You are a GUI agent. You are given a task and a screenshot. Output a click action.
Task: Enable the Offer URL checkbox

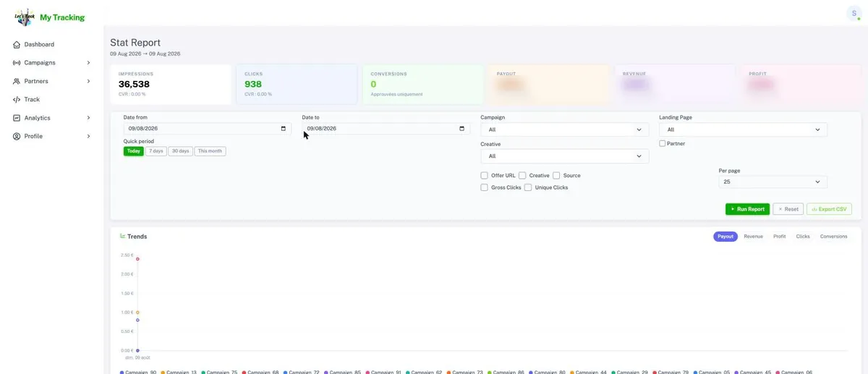pos(485,176)
